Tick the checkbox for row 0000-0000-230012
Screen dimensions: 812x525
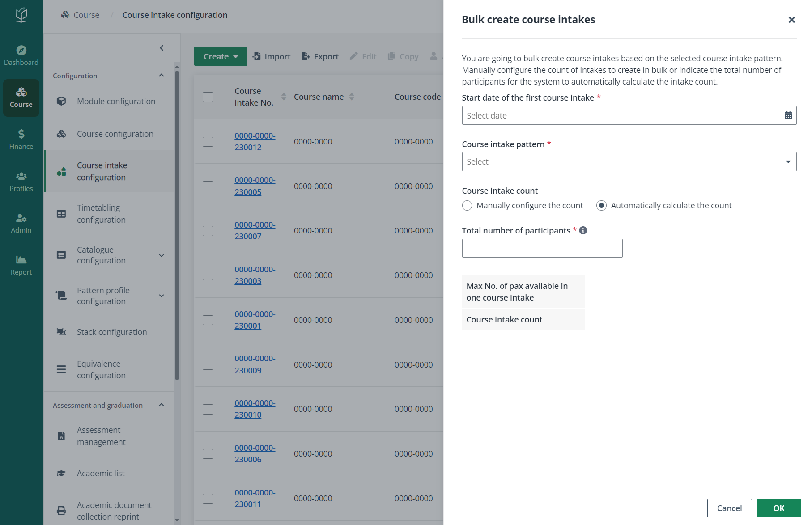point(208,142)
